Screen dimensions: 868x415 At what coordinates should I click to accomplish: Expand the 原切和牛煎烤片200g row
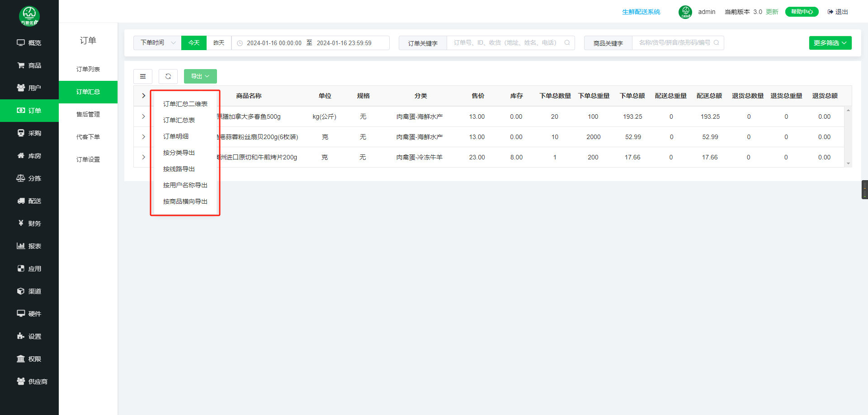[143, 157]
